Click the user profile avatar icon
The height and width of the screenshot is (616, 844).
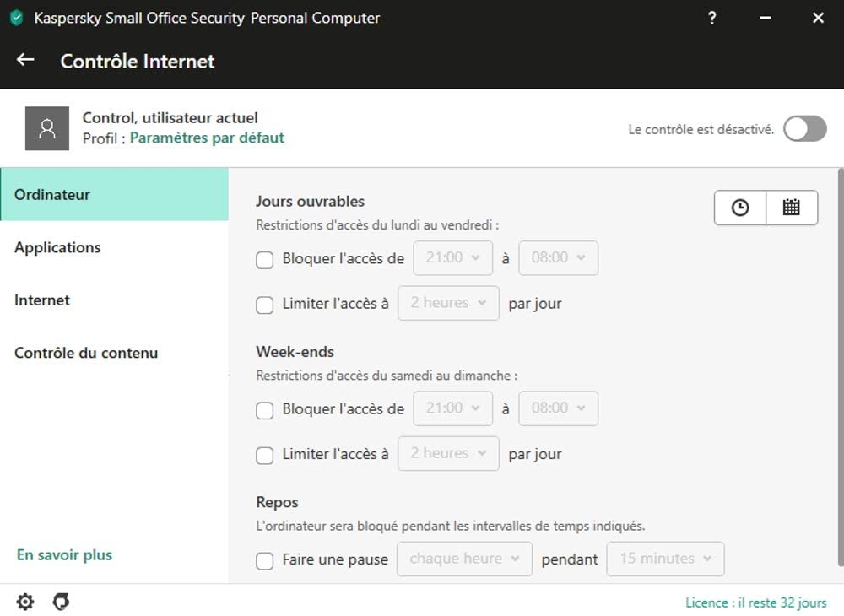(47, 128)
